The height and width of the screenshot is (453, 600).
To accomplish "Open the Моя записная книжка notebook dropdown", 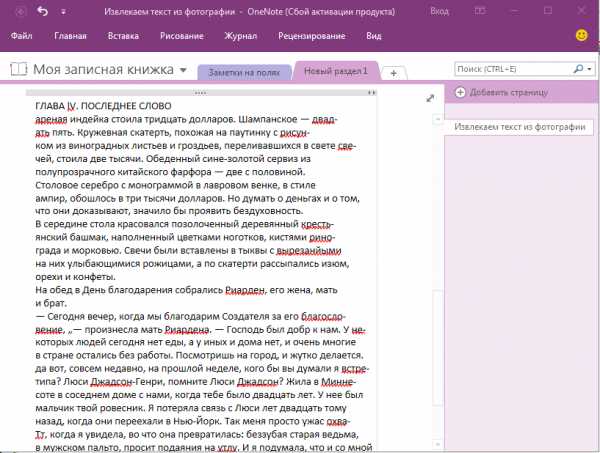I will (183, 71).
